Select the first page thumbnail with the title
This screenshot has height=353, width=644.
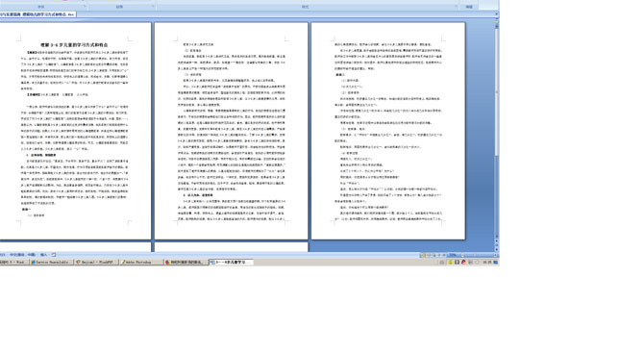pos(76,131)
